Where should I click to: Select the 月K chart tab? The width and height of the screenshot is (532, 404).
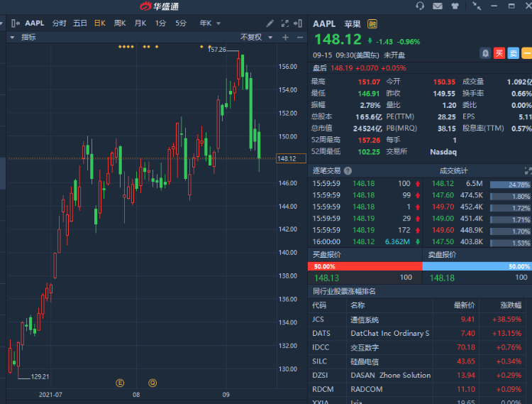point(140,23)
